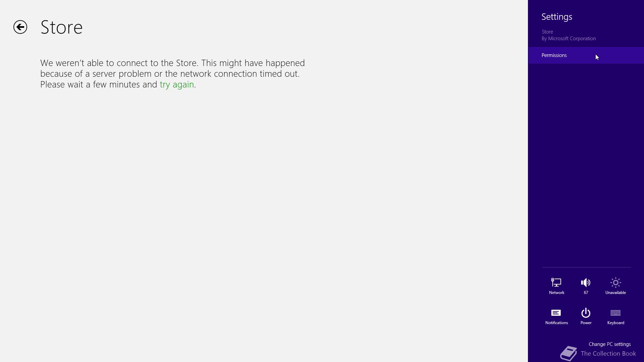Click the Power icon
644x362 pixels.
pos(586,313)
